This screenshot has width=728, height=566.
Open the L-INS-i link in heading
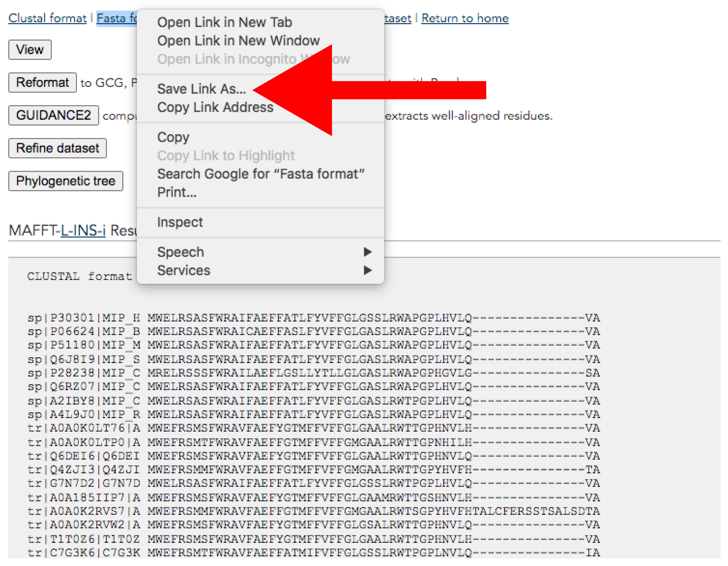pyautogui.click(x=83, y=230)
